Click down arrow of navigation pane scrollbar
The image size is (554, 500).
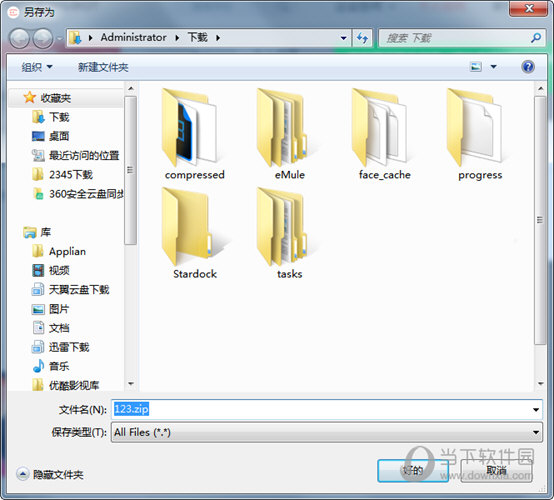131,384
